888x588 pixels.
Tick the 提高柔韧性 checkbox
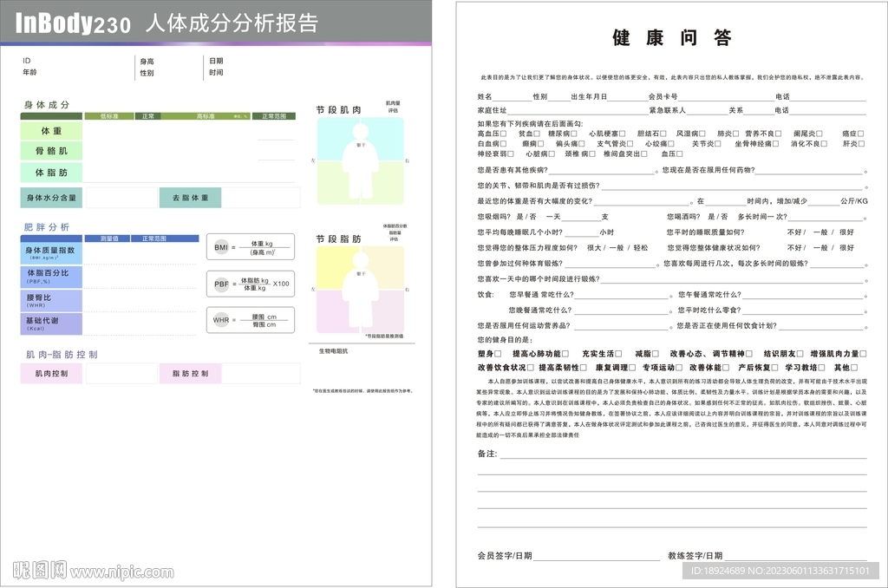tap(584, 368)
